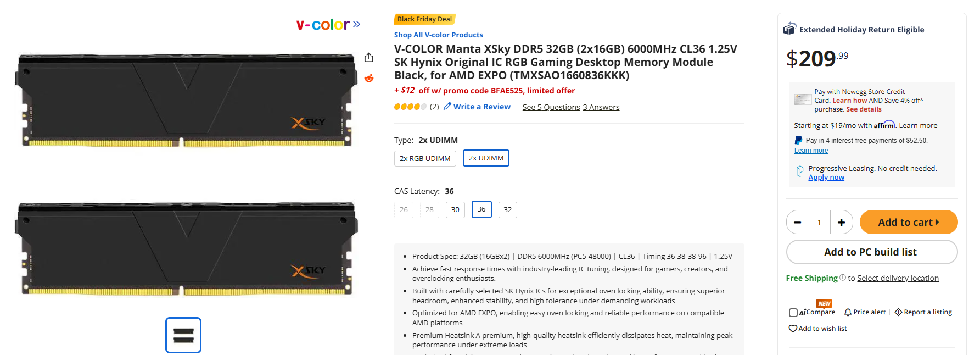Click the share icon beside product image
Image resolution: width=980 pixels, height=355 pixels.
(x=369, y=58)
